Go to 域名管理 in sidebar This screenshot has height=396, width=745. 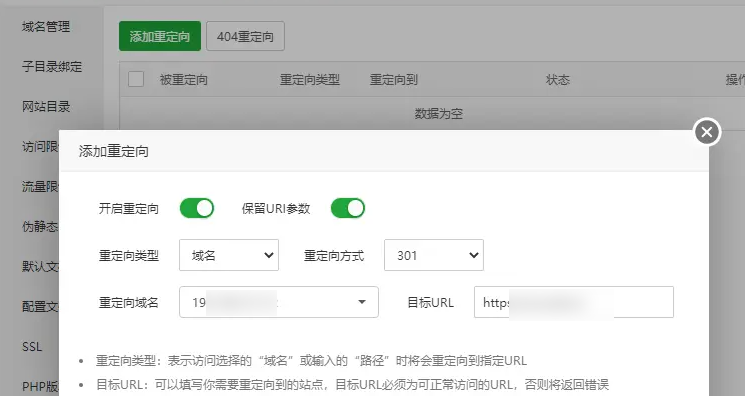[x=46, y=27]
